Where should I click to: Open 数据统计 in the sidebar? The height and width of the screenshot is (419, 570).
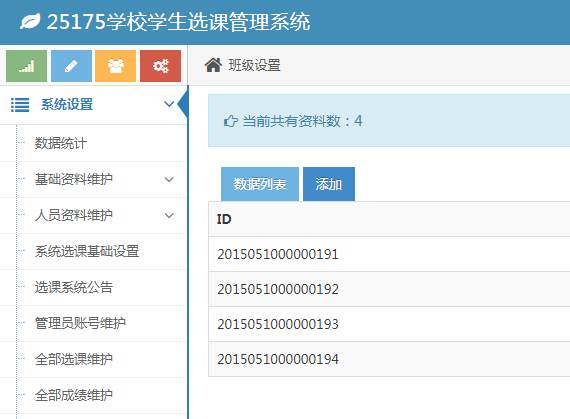coord(60,143)
